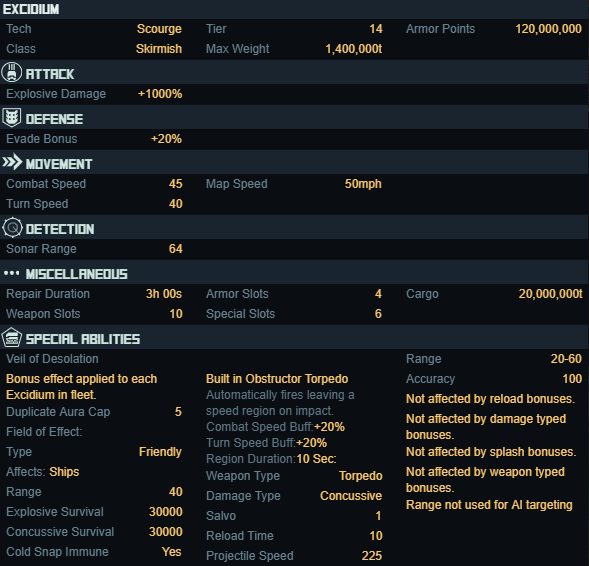
Task: Click the ATTACK section header
Action: pyautogui.click(x=50, y=74)
